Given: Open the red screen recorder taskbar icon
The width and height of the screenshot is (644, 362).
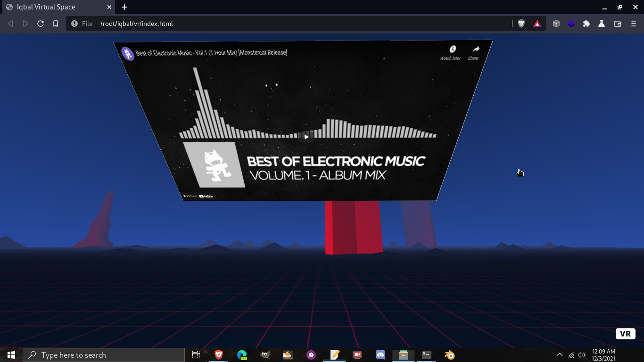Looking at the screenshot, I should (357, 355).
